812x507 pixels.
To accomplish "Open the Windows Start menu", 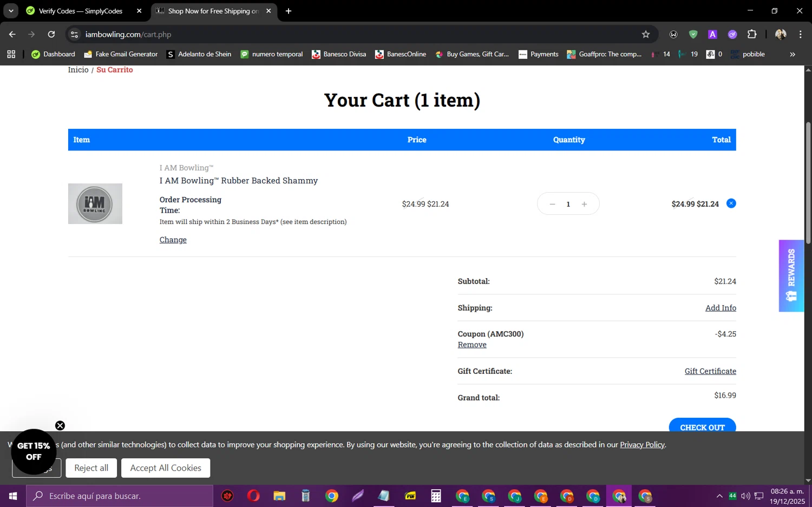I will click(13, 496).
